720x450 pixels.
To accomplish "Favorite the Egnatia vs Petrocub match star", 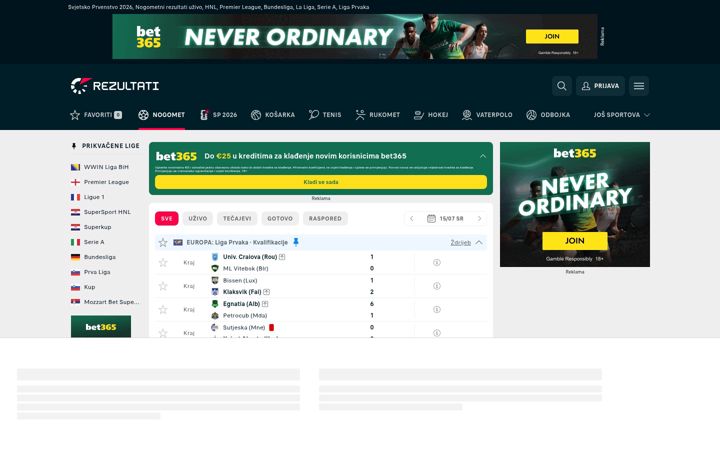I will pyautogui.click(x=163, y=309).
